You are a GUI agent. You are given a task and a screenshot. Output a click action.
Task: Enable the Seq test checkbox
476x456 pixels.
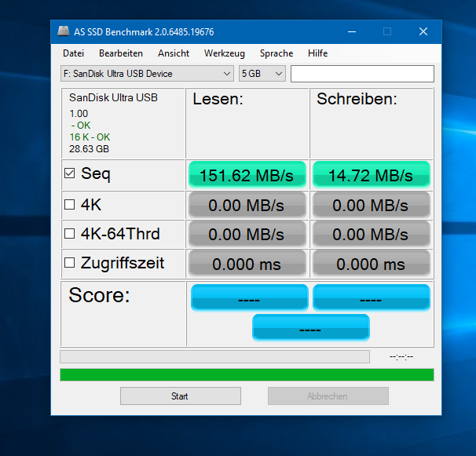pyautogui.click(x=70, y=173)
